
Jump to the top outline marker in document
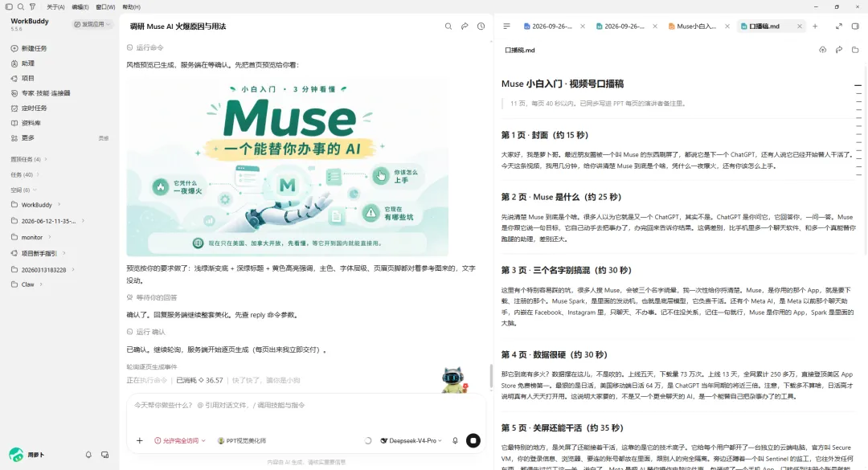[858, 85]
